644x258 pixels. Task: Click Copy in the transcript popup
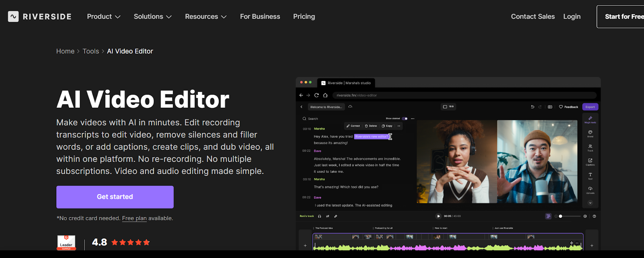point(387,126)
